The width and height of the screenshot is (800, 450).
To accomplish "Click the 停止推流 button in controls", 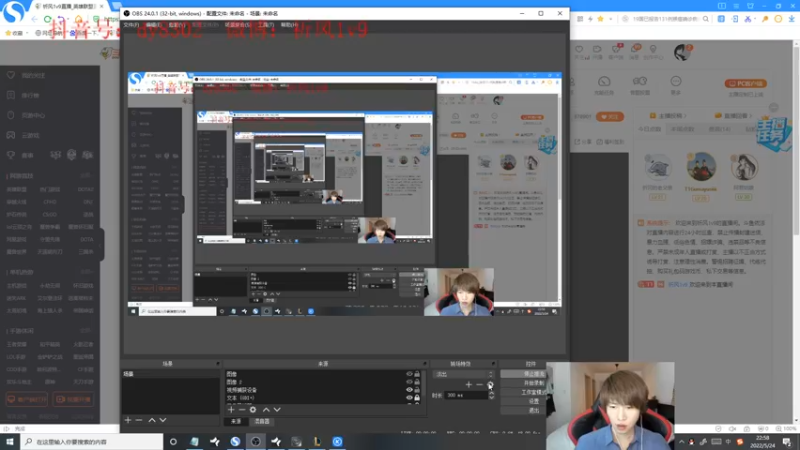I will click(523, 374).
